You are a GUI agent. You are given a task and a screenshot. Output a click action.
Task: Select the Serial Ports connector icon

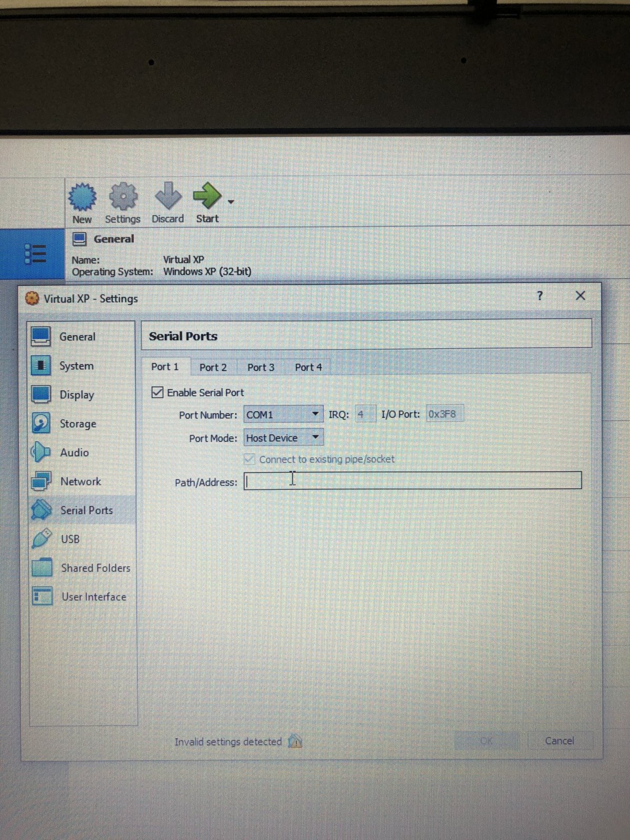41,510
